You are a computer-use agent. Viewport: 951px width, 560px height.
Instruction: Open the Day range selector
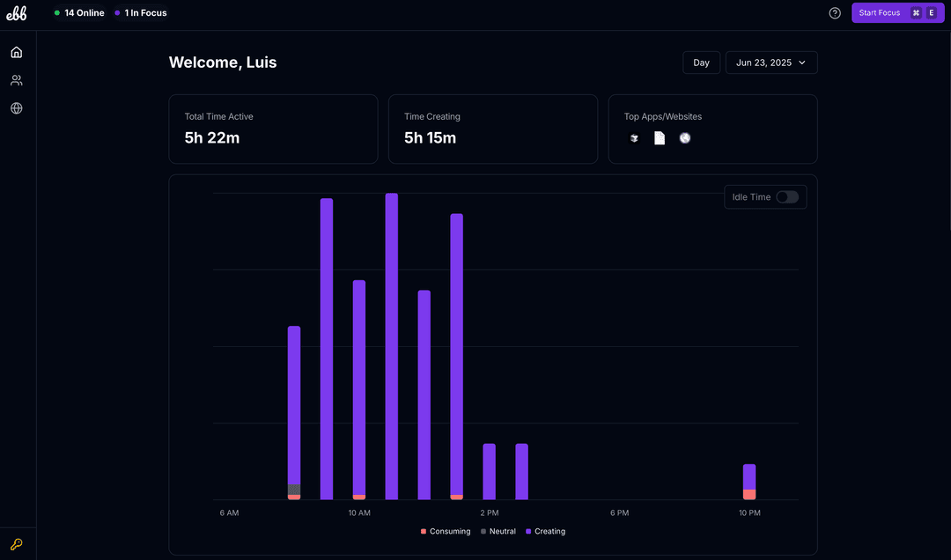pyautogui.click(x=701, y=63)
